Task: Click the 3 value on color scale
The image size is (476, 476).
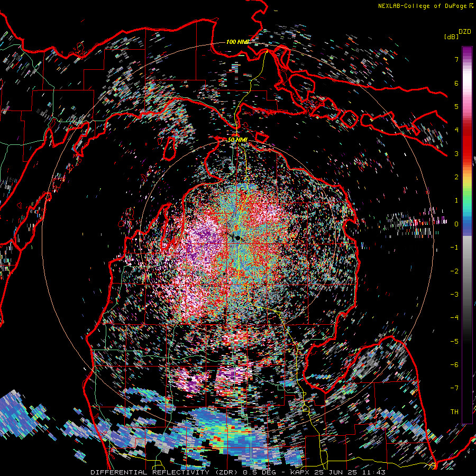Action: point(456,153)
